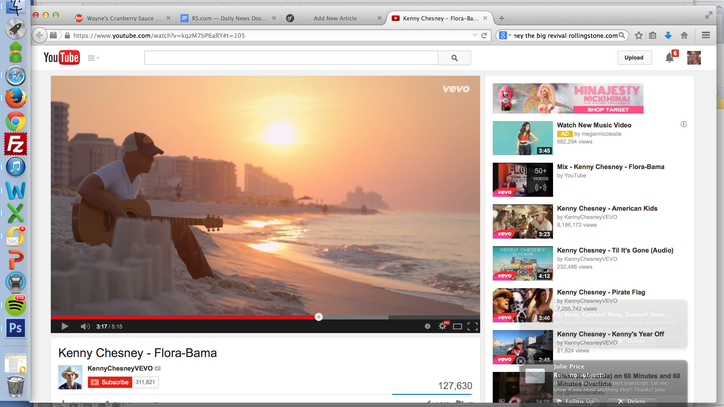Open Firefox from the Dock
Viewport: 724px width, 407px height.
pos(15,98)
